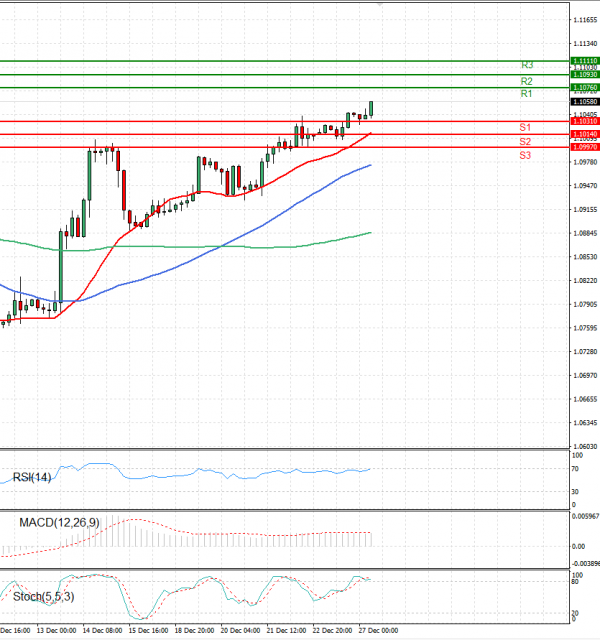The width and height of the screenshot is (600, 640).
Task: Click the Stoch(5,5,3) indicator label
Action: (44, 597)
